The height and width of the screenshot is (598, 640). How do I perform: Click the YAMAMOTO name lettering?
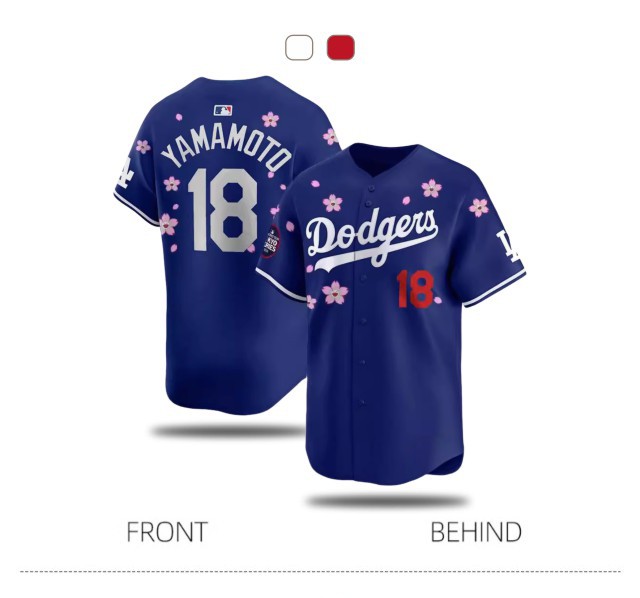coord(226,151)
